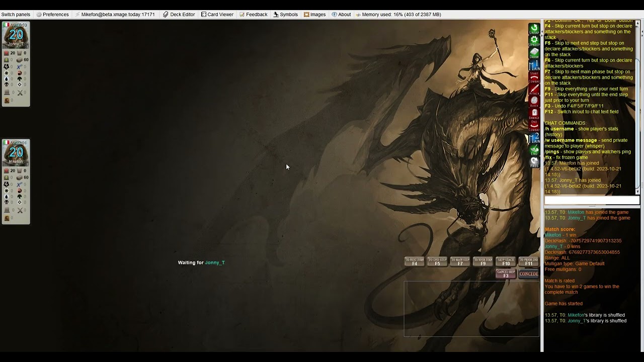This screenshot has height=362, width=644.
Task: Open Preferences from the toolbar
Action: 52,15
